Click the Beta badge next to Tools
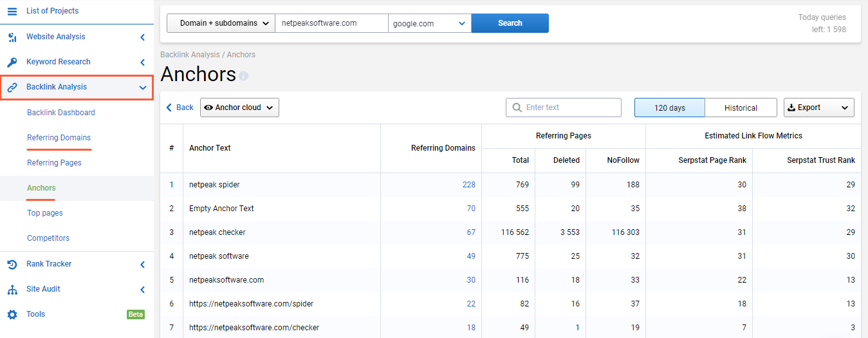Image resolution: width=868 pixels, height=338 pixels. [x=136, y=314]
